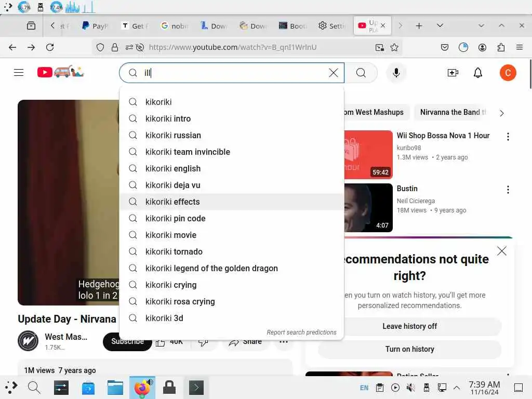The image size is (532, 399).
Task: Click the Leave history off button
Action: 409,326
